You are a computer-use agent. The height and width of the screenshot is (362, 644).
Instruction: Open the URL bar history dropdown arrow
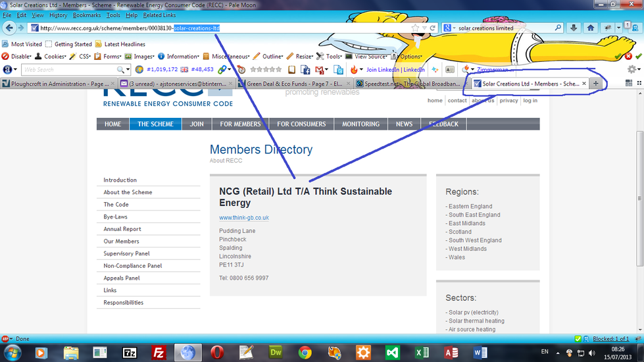tap(424, 28)
